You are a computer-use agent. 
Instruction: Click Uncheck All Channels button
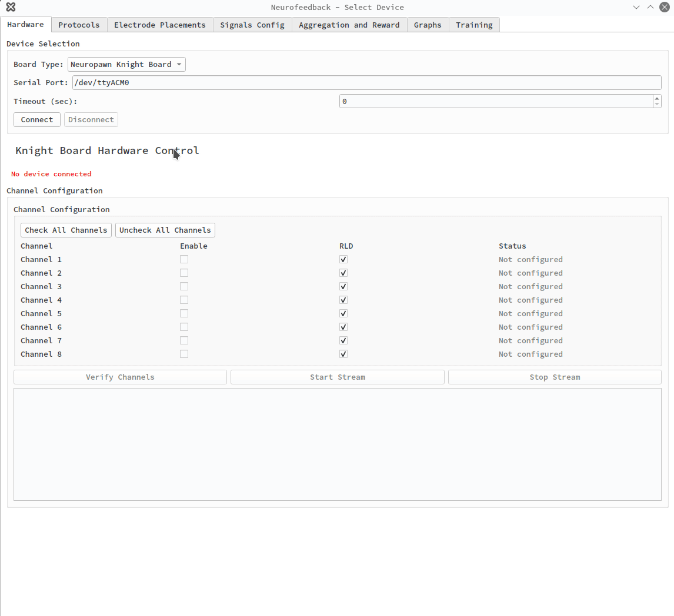point(165,230)
